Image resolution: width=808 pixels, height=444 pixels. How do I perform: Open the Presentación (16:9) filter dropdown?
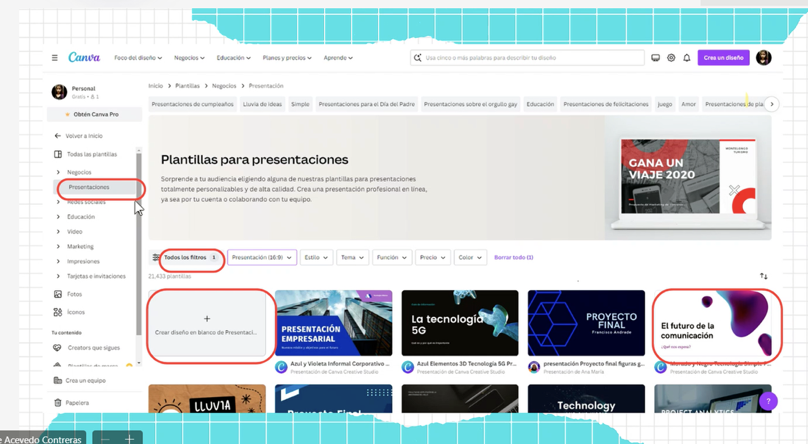(x=262, y=257)
